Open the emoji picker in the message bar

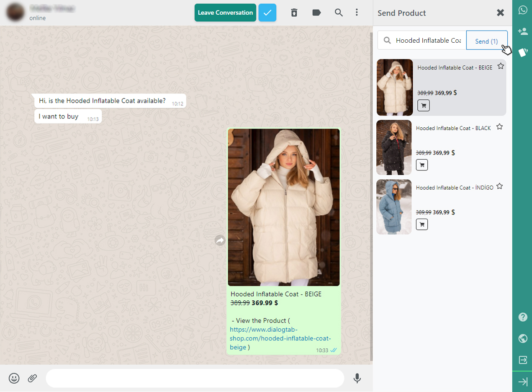tap(14, 378)
